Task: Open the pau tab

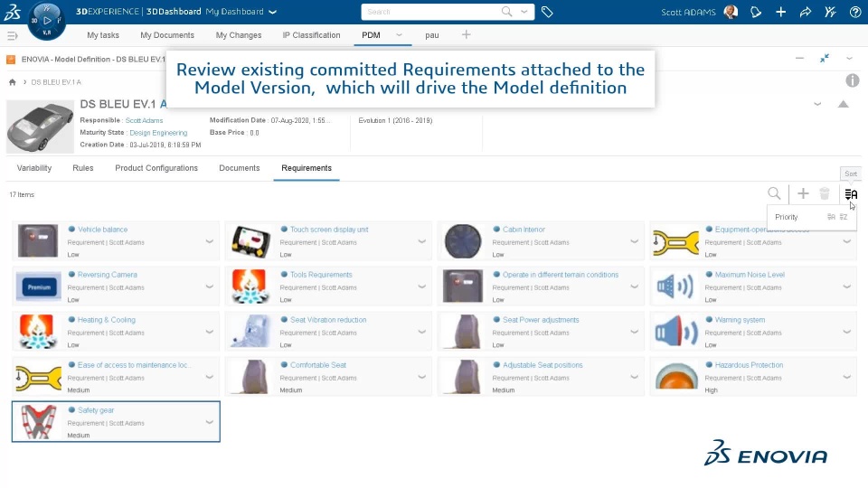Action: (x=432, y=35)
